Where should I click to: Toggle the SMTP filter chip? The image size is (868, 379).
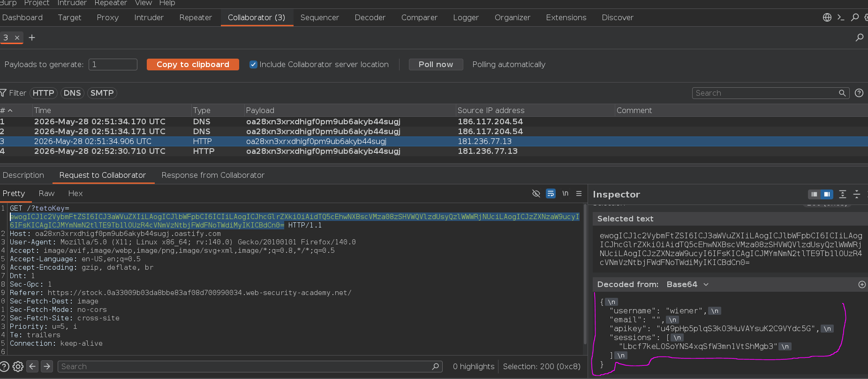(102, 93)
